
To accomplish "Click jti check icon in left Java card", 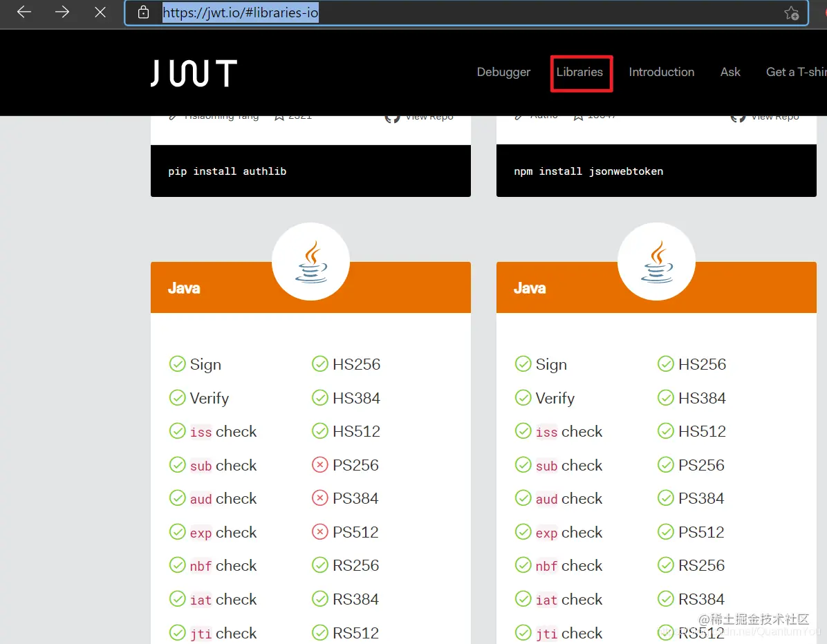I will [x=177, y=632].
